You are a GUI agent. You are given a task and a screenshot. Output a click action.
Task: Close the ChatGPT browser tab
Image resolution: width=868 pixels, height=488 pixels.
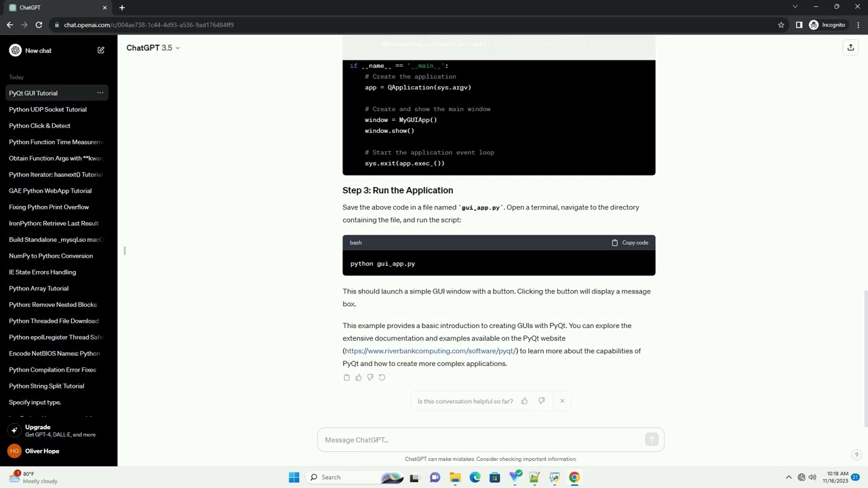(104, 7)
